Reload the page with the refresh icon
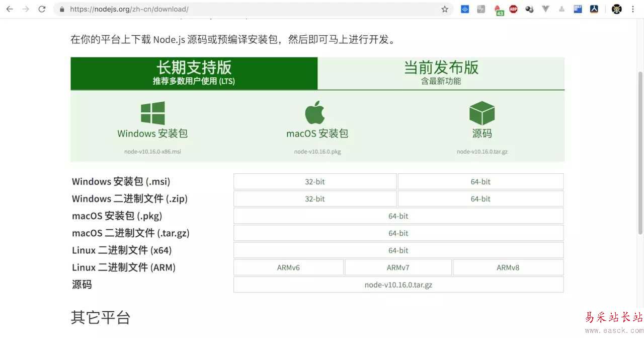The height and width of the screenshot is (338, 644). pos(42,9)
